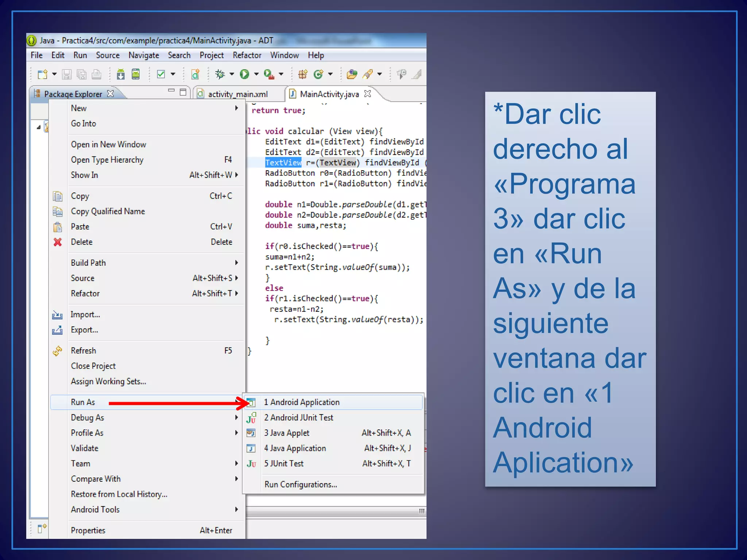The image size is (747, 560).
Task: Click the New Java Package icon
Action: (x=303, y=74)
